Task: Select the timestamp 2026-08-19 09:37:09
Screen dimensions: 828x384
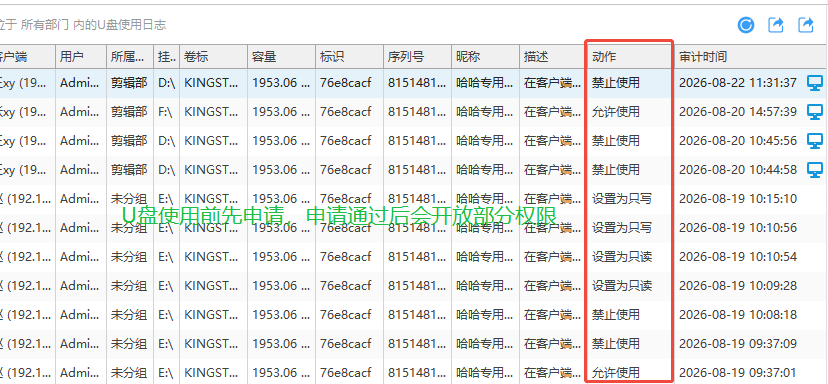Action: tap(738, 344)
